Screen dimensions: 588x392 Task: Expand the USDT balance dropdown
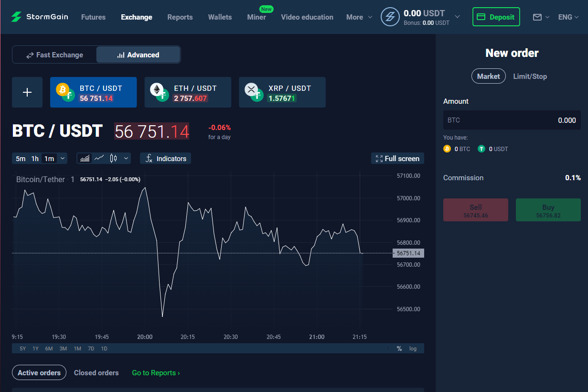pos(457,17)
